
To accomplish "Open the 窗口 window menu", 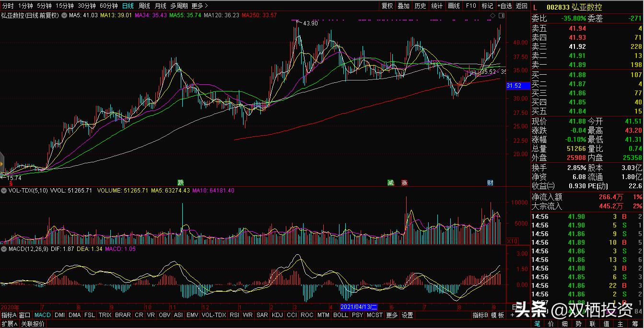I will 25,315.
